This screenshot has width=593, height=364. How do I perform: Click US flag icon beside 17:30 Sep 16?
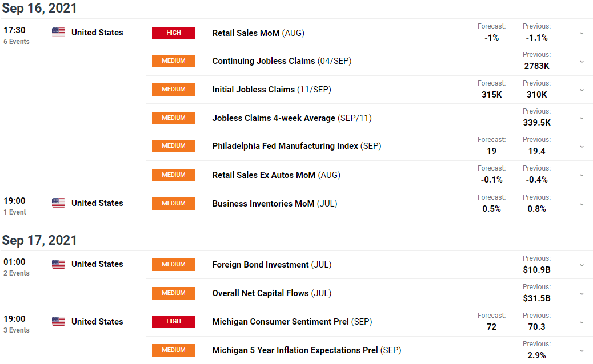click(58, 33)
